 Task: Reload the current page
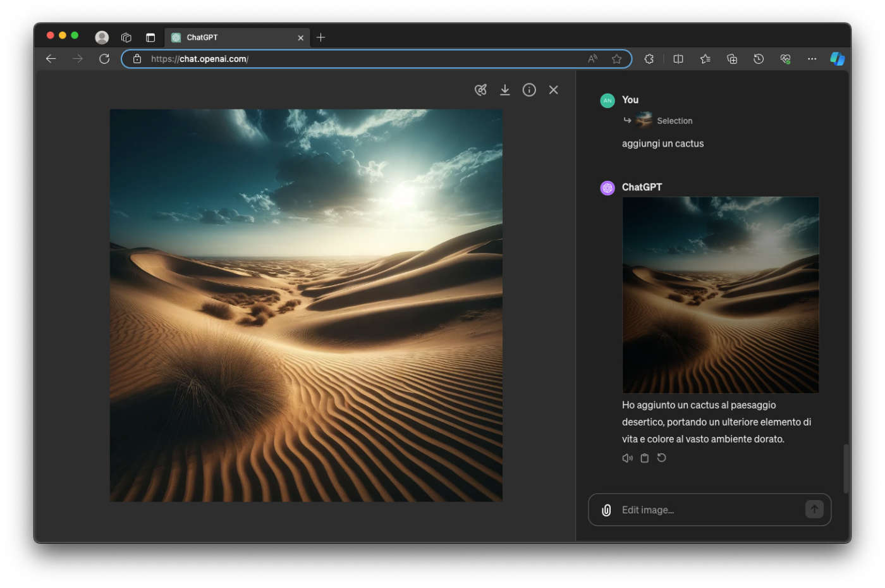click(104, 59)
